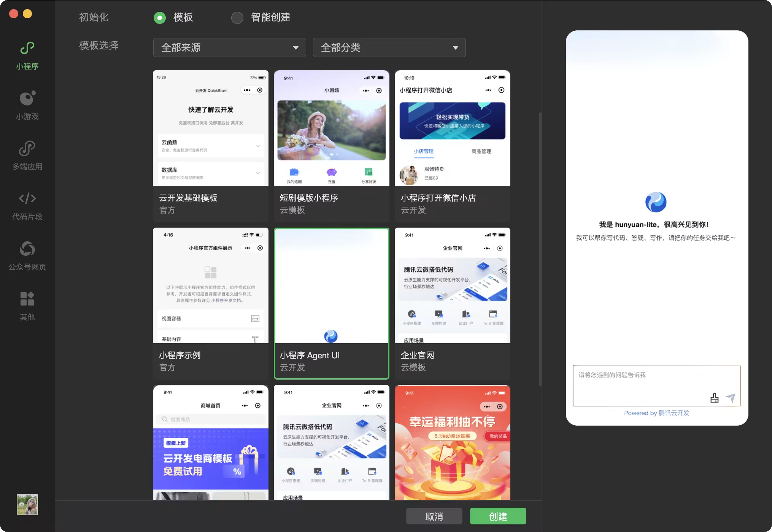The image size is (772, 532).
Task: Expand the 全部来源 dropdown
Action: (x=229, y=47)
